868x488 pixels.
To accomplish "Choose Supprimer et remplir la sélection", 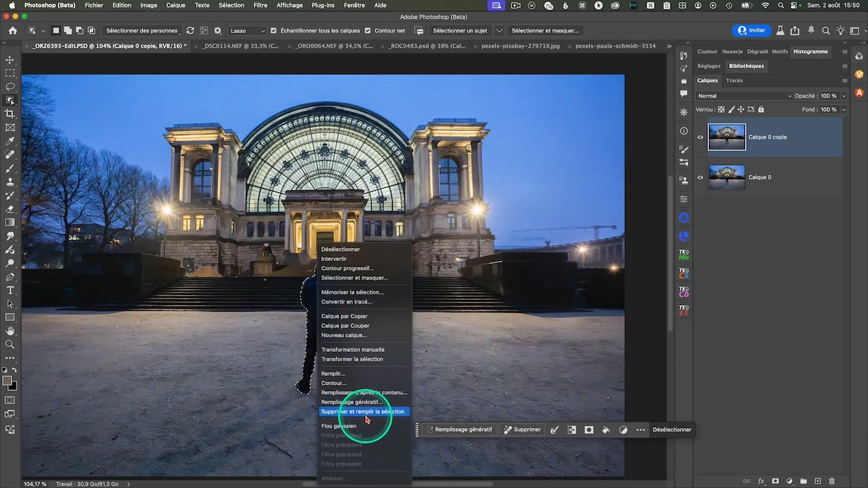I will [363, 411].
